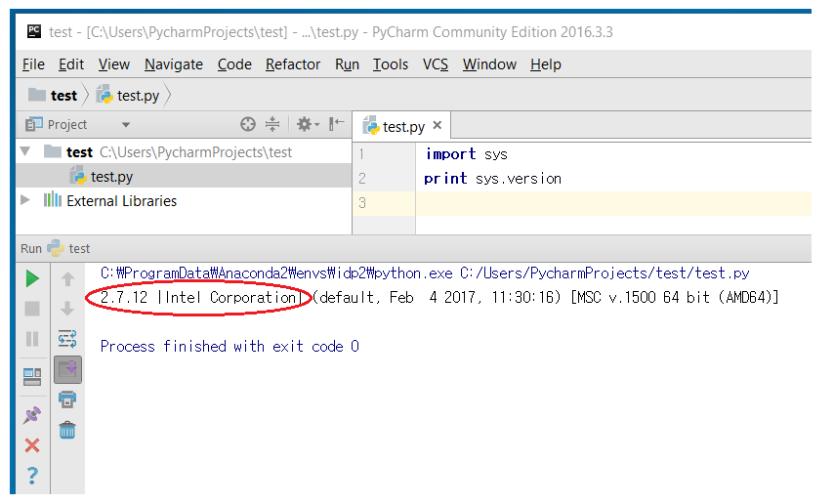Click the Project panel title label
The height and width of the screenshot is (504, 834).
pyautogui.click(x=67, y=125)
